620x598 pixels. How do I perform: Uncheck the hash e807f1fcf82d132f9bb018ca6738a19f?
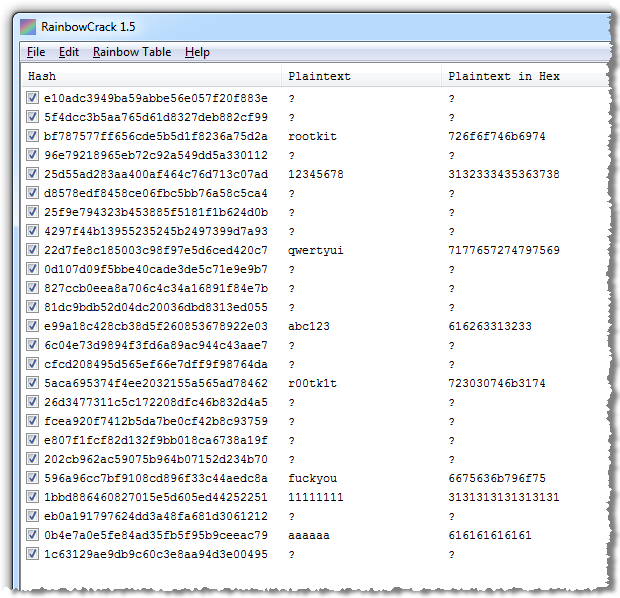[x=32, y=439]
